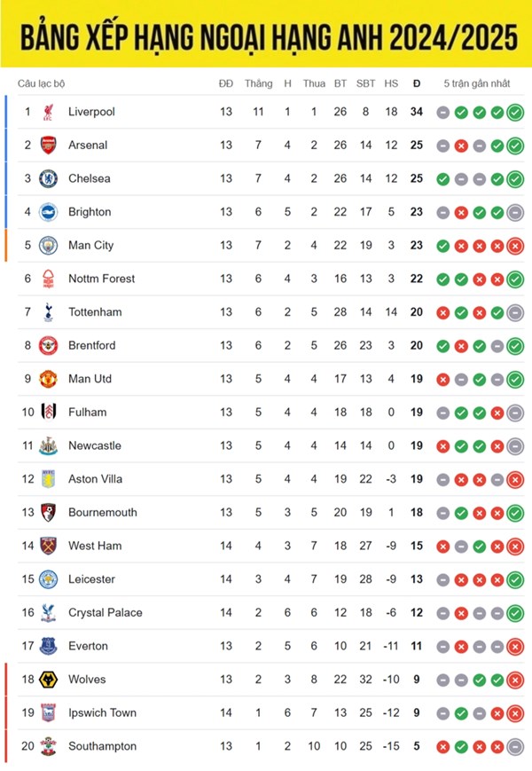Open the Ipswich Town team name
Viewport: 532px width, 771px height.
pyautogui.click(x=103, y=713)
